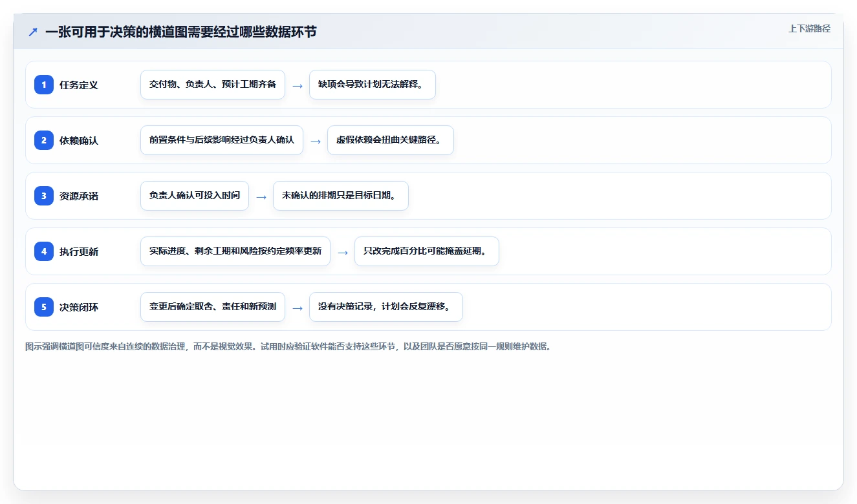Click the box 只改完成百分比可能掩盖延期。
857x504 pixels.
427,251
